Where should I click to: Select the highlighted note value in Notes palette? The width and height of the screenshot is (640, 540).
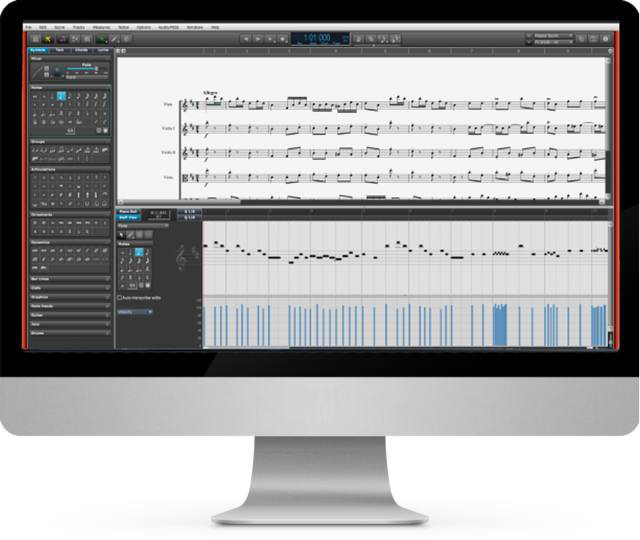(61, 96)
